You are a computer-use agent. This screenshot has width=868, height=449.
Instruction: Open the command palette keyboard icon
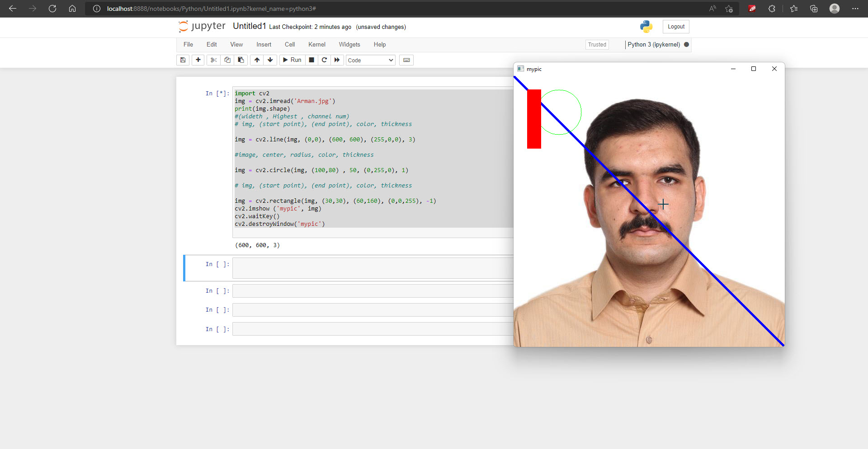[x=406, y=60]
